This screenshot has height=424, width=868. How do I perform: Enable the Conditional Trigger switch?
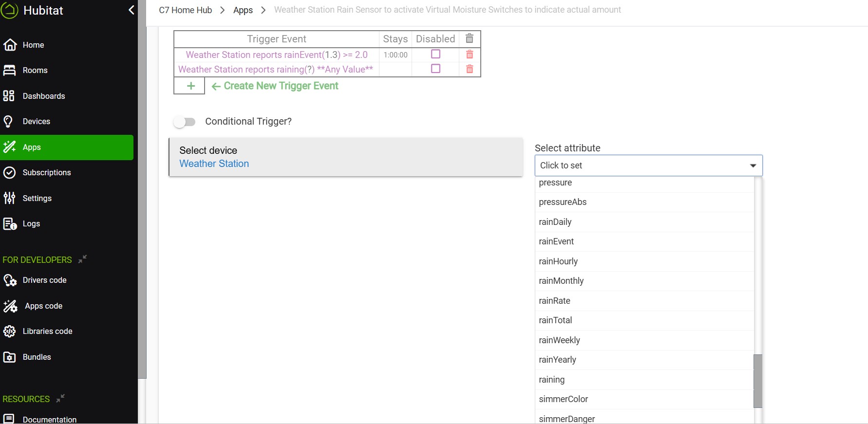click(185, 122)
